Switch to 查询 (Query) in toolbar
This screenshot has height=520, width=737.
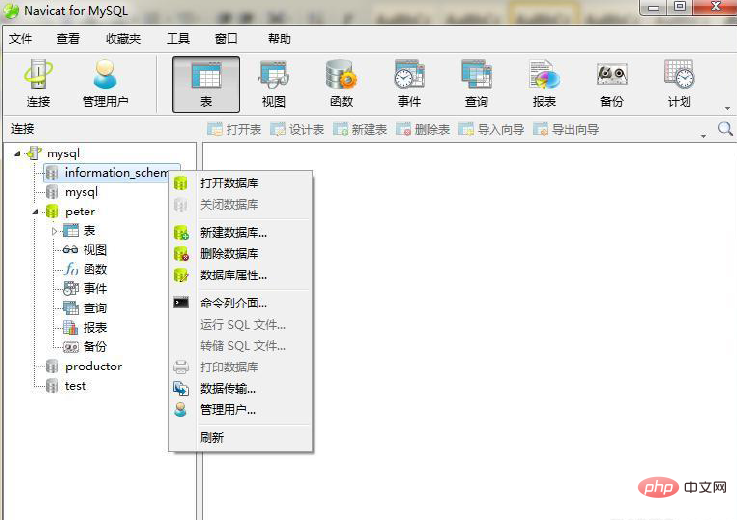click(x=477, y=84)
